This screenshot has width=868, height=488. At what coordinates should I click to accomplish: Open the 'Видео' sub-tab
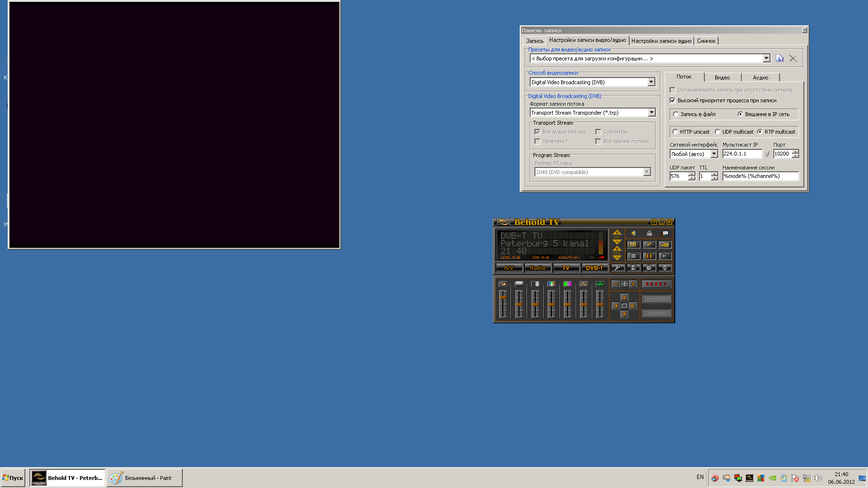(722, 78)
